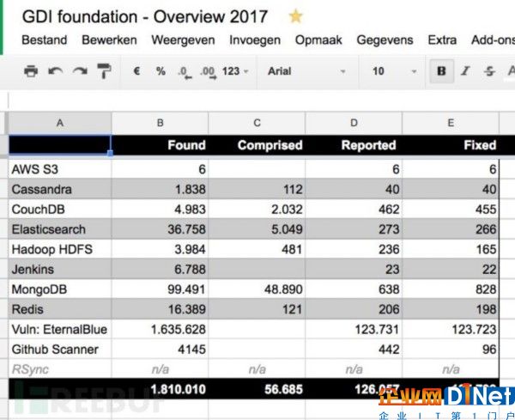Click the Print icon in toolbar

click(31, 71)
